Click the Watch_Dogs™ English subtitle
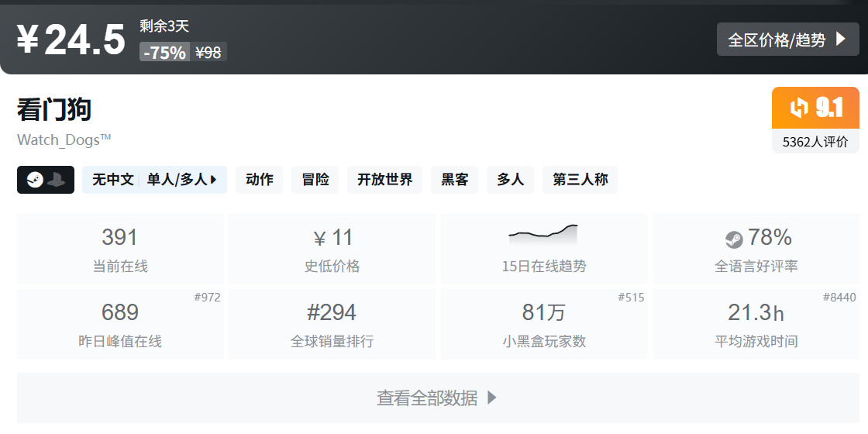 pyautogui.click(x=64, y=139)
